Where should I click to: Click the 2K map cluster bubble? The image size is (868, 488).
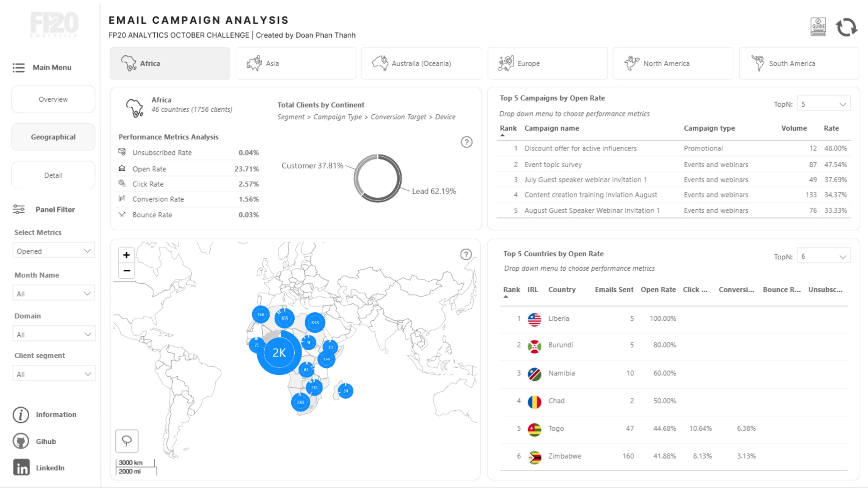pyautogui.click(x=279, y=353)
